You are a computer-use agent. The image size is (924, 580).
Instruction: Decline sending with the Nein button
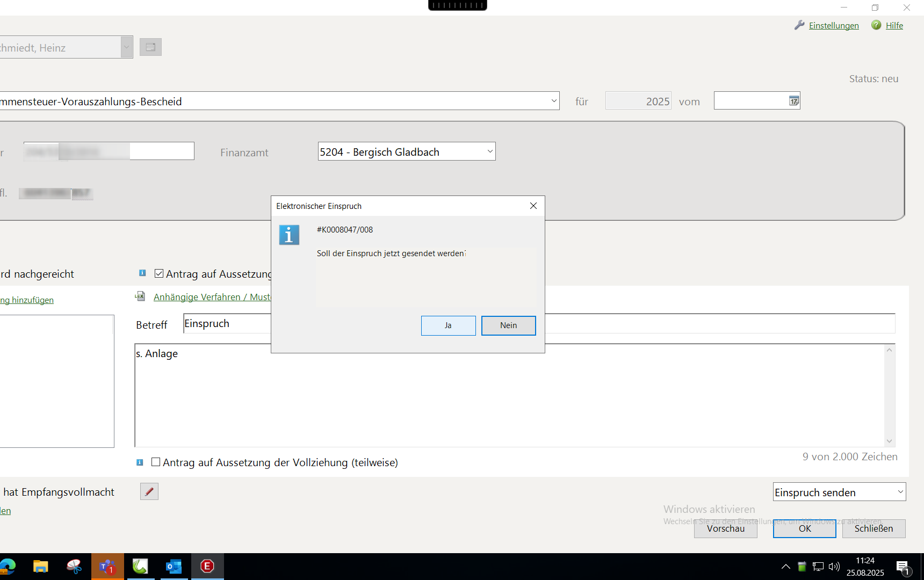coord(508,325)
